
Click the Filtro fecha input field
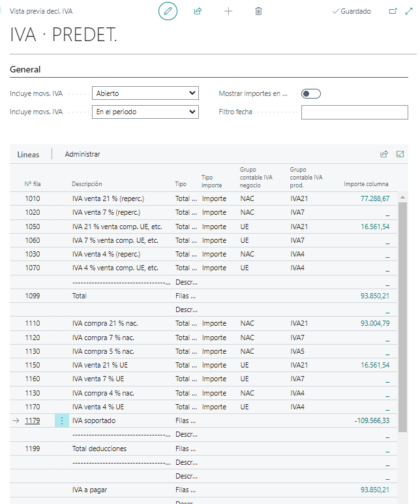tap(354, 112)
